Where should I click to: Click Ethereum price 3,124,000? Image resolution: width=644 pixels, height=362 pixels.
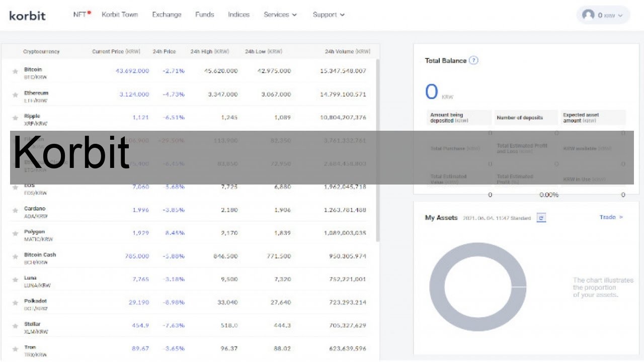[x=134, y=94]
